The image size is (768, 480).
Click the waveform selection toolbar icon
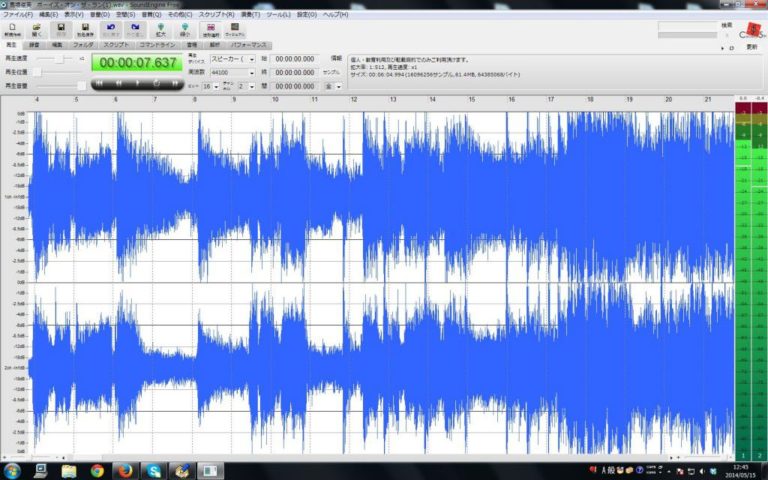click(211, 29)
